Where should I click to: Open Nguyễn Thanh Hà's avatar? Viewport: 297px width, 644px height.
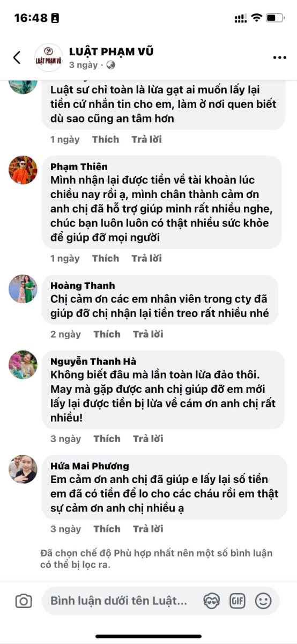[23, 365]
